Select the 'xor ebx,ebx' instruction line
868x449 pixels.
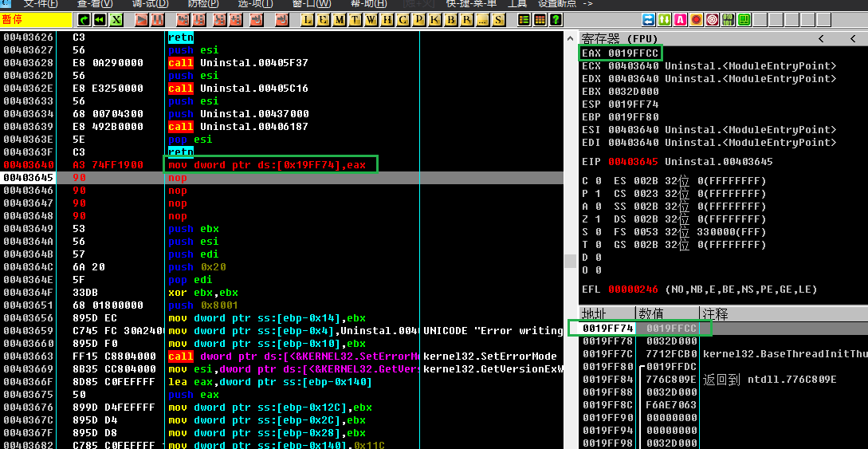tap(193, 293)
